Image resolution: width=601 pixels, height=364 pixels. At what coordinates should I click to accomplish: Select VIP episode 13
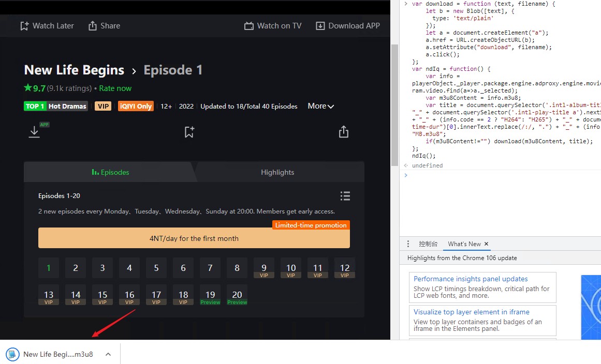49,295
